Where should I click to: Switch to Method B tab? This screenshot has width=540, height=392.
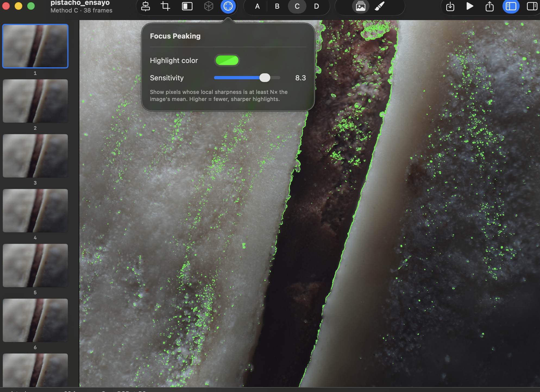(277, 6)
